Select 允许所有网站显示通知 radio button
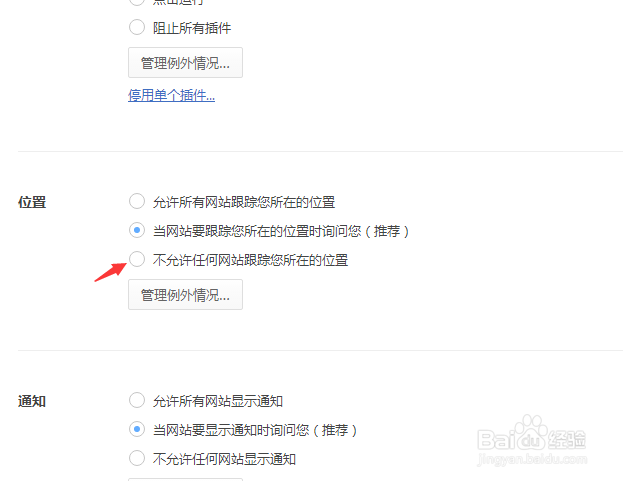This screenshot has height=481, width=623. (137, 400)
